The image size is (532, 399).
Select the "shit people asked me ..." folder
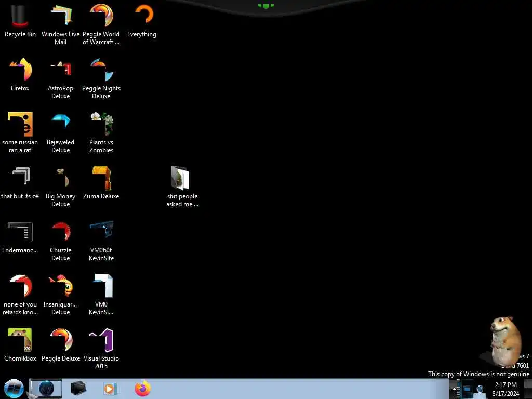(x=182, y=187)
